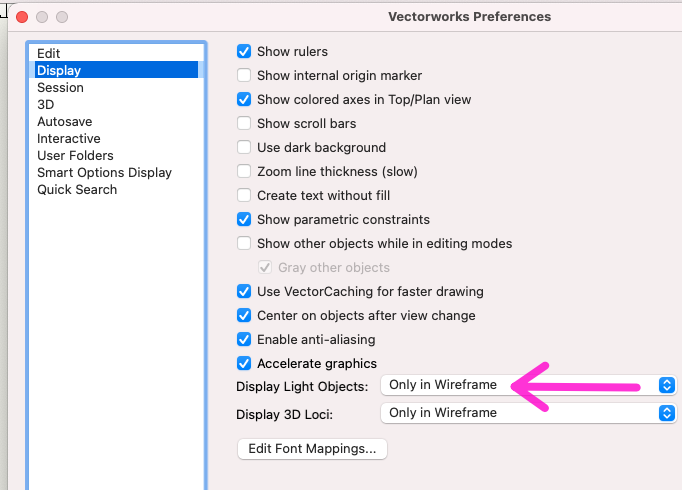Close the Vectorworks Preferences window

22,17
